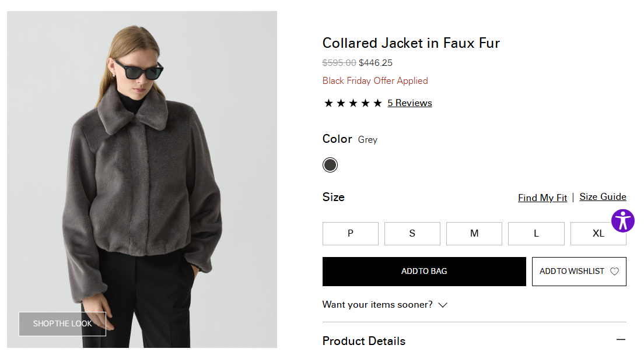Screen dimensions: 644x359
Task: Select size P
Action: pos(350,234)
